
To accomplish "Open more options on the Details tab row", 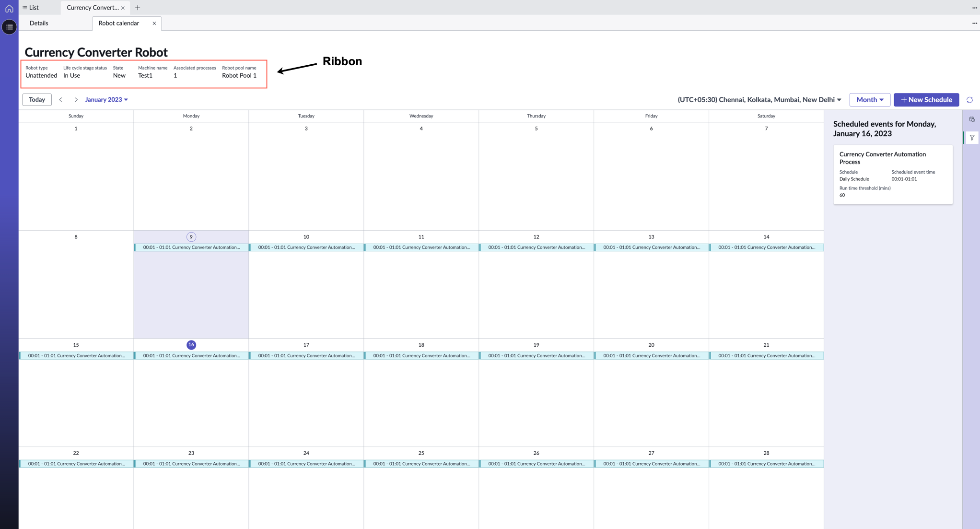I will pyautogui.click(x=975, y=23).
